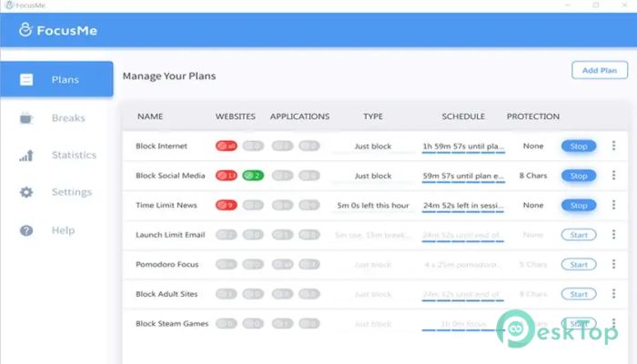The image size is (637, 364).
Task: Open Settings from the sidebar
Action: coord(72,192)
